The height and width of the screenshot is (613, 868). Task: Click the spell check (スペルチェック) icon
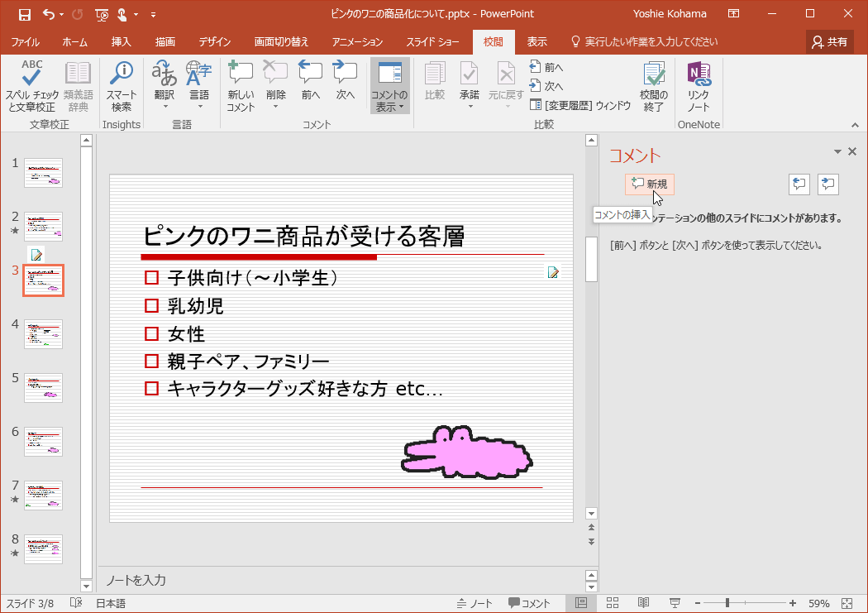(31, 76)
